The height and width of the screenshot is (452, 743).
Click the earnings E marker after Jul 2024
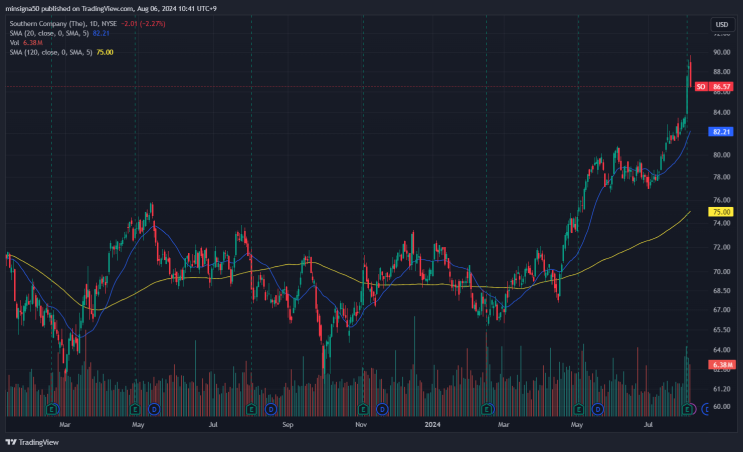pyautogui.click(x=687, y=409)
